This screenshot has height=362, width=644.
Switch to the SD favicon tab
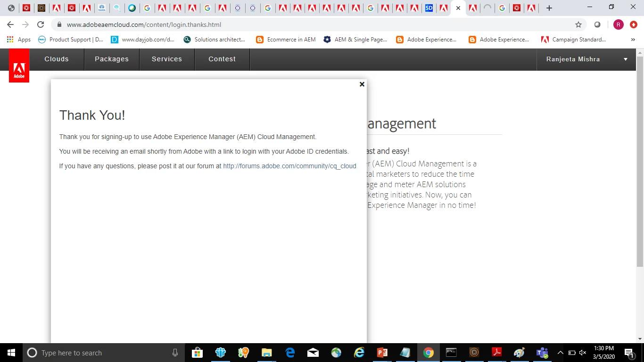(x=429, y=8)
